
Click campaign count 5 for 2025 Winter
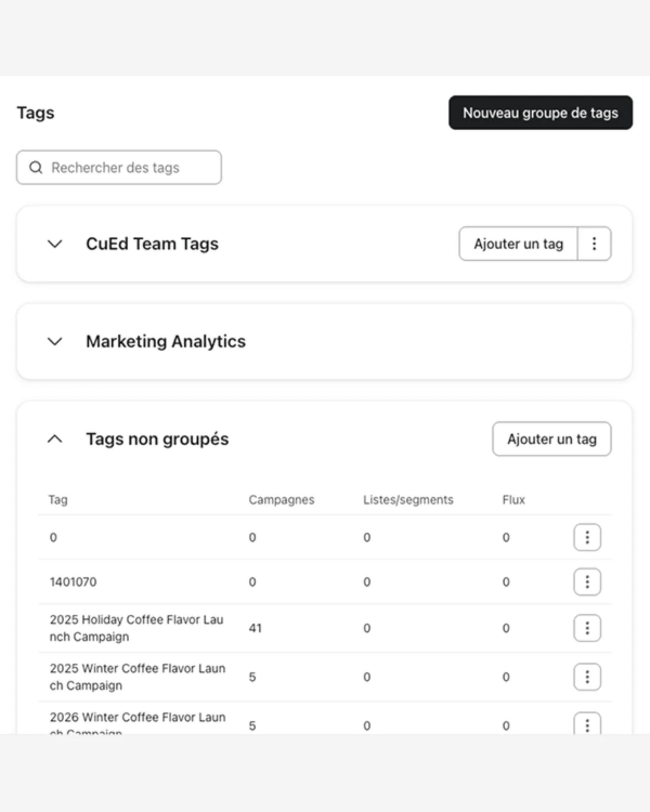pos(252,677)
